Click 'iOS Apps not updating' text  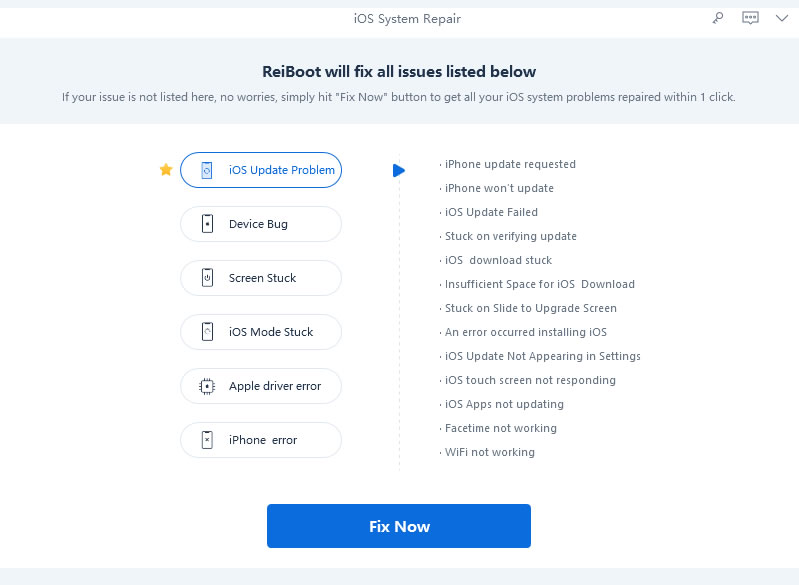click(504, 404)
